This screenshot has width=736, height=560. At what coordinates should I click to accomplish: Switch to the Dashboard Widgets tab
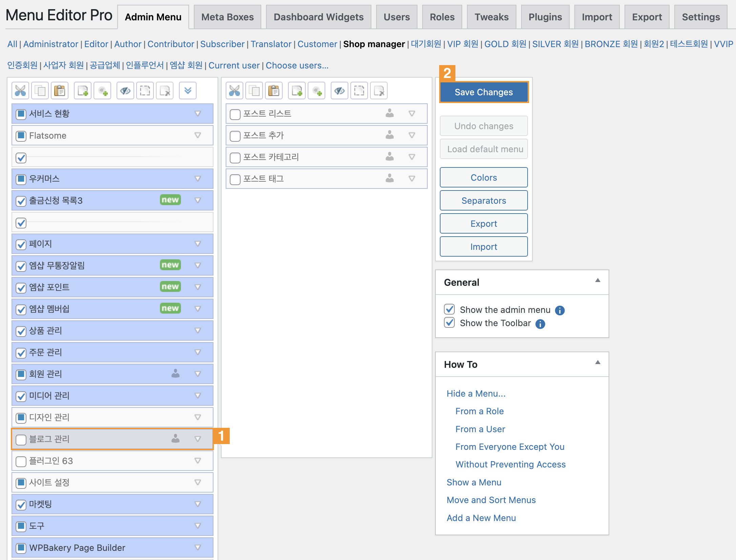pyautogui.click(x=318, y=17)
